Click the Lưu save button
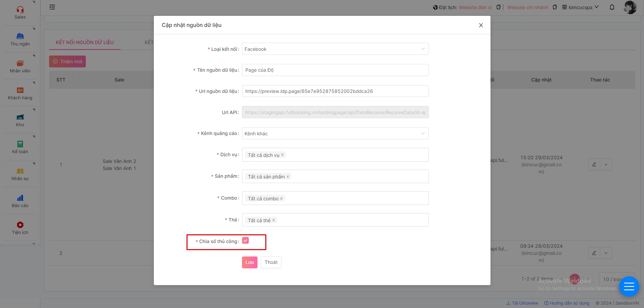The width and height of the screenshot is (644, 308). (249, 262)
